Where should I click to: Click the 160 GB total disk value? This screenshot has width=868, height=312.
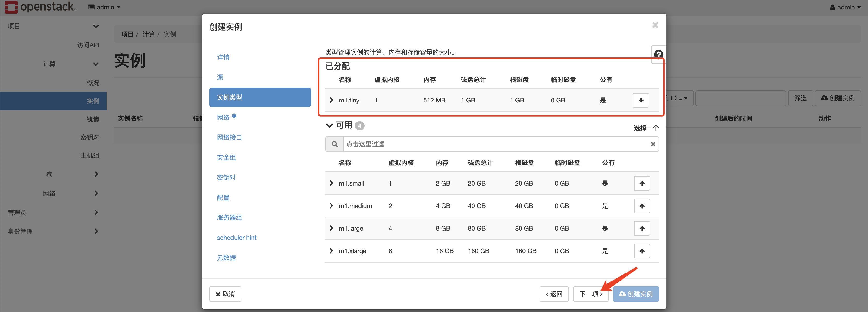coord(478,251)
